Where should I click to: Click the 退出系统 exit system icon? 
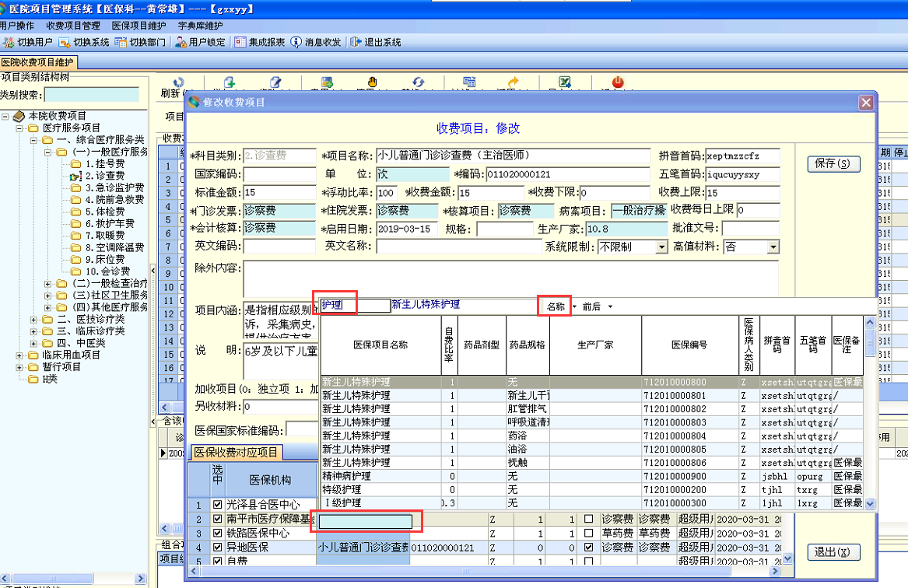click(x=356, y=42)
